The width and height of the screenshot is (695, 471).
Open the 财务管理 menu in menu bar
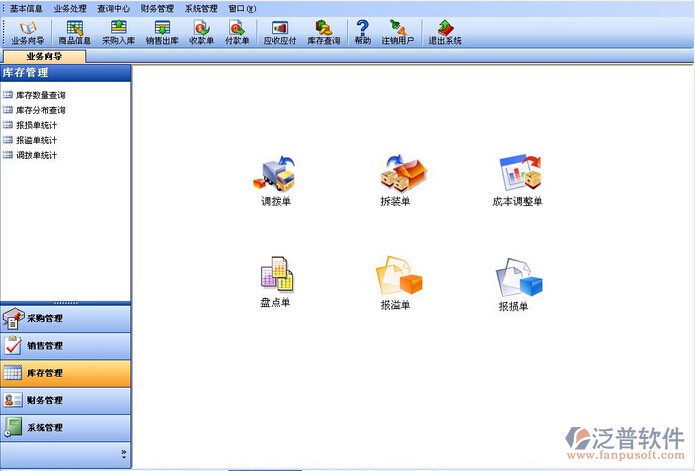coord(157,8)
